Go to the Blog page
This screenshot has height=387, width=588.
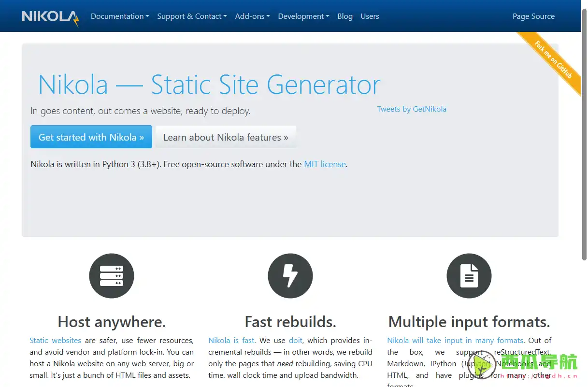pos(345,16)
